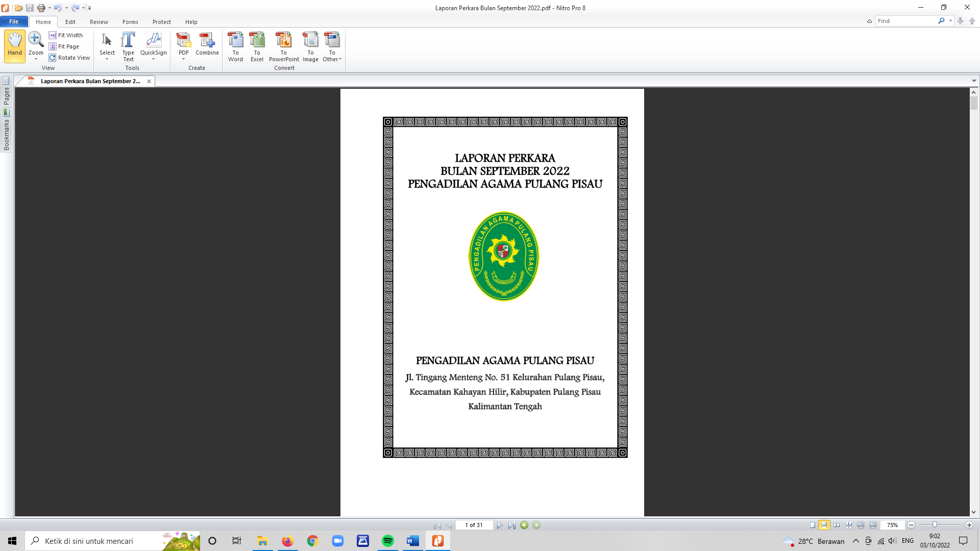Select the Hand tool
The width and height of the screenshot is (980, 551).
coord(15,45)
